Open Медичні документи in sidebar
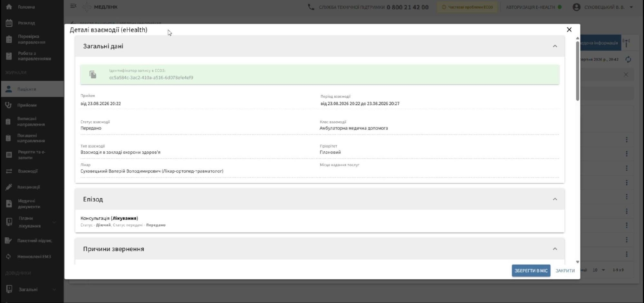The width and height of the screenshot is (644, 303). pyautogui.click(x=29, y=204)
